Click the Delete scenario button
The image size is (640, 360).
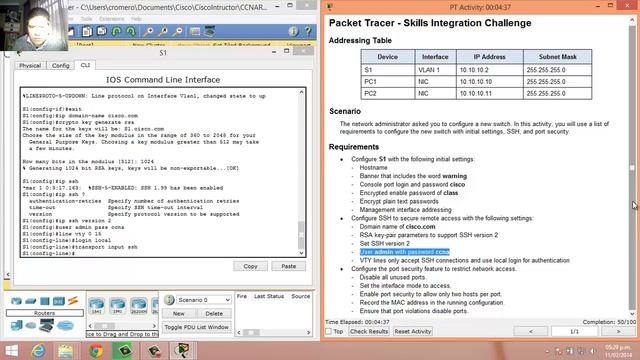coord(214,313)
